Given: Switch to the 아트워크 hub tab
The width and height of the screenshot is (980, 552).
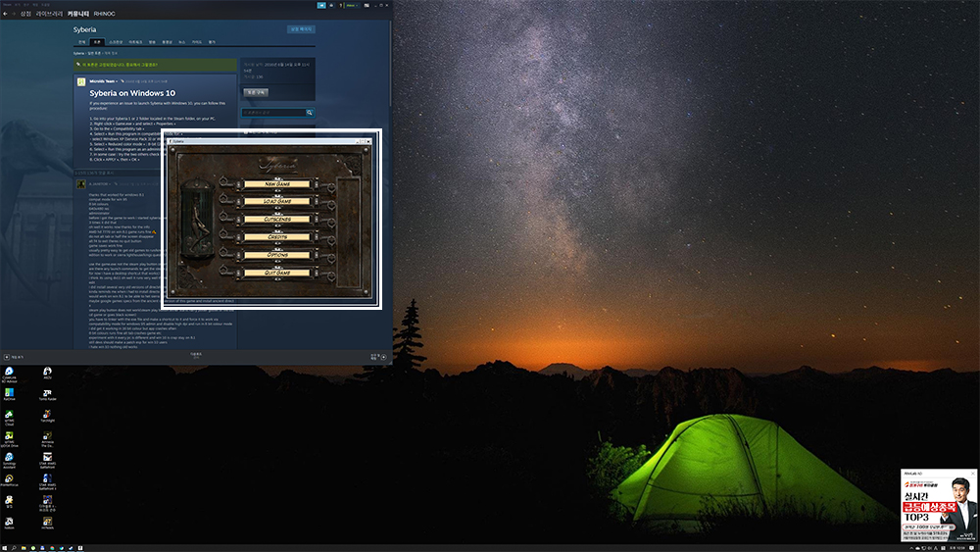Looking at the screenshot, I should (135, 42).
